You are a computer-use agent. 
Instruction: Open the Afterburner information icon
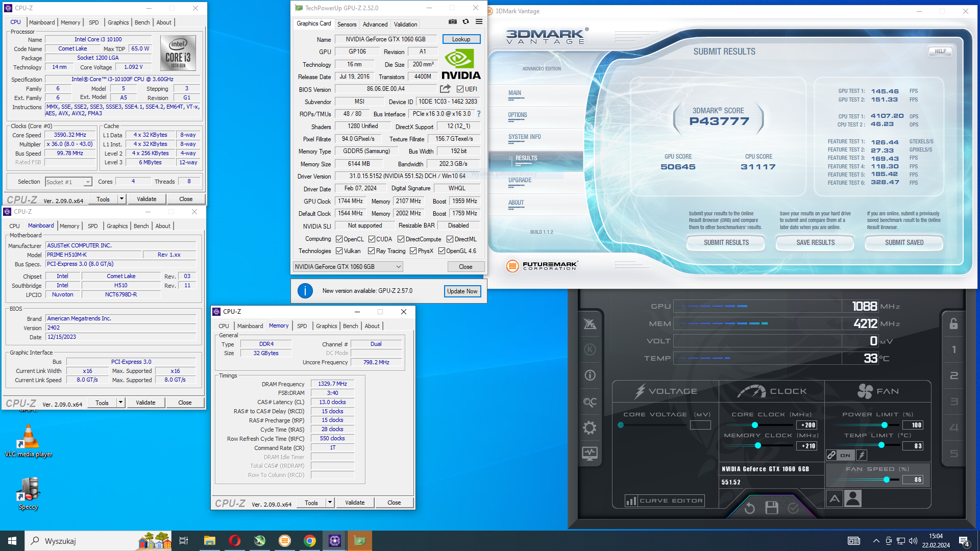pyautogui.click(x=590, y=375)
